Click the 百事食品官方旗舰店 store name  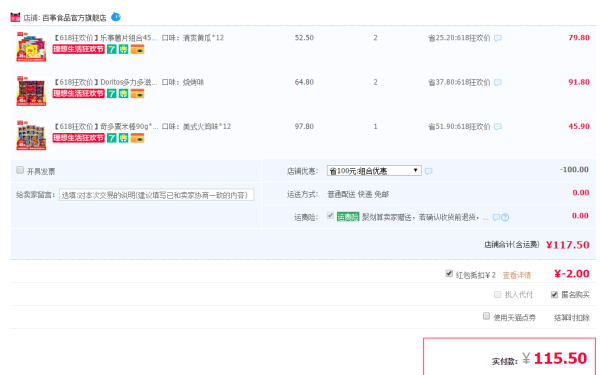click(x=74, y=18)
